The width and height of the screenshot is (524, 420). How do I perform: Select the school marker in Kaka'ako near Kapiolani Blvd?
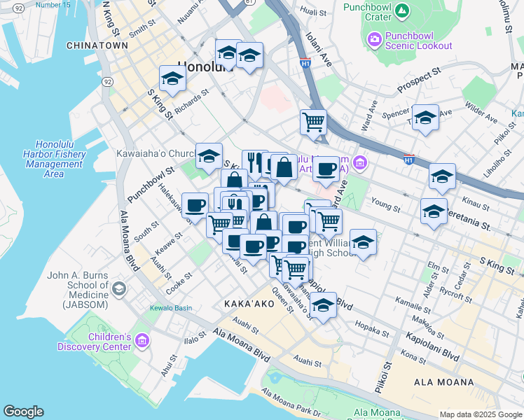pos(323,307)
